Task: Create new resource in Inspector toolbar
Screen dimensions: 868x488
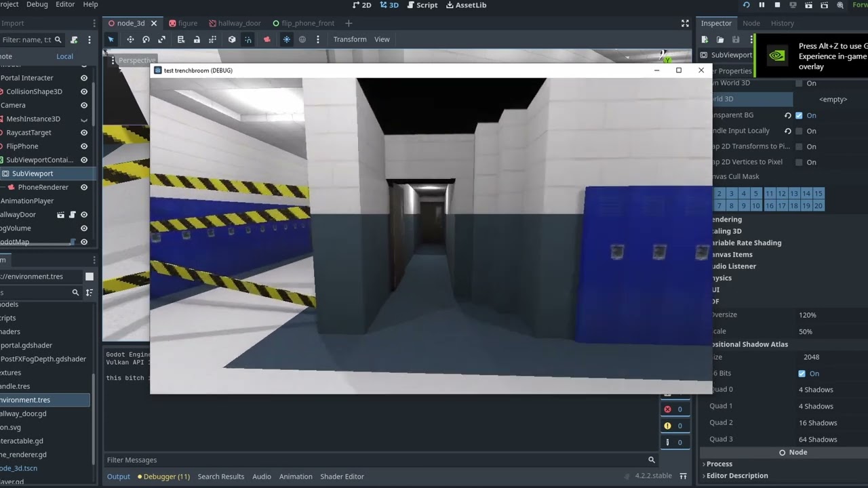Action: point(705,40)
